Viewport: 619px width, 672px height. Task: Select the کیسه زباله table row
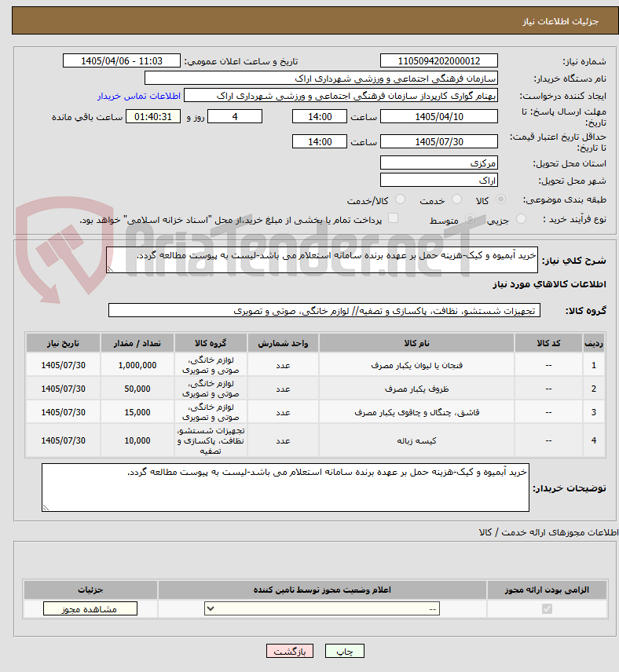tap(315, 440)
